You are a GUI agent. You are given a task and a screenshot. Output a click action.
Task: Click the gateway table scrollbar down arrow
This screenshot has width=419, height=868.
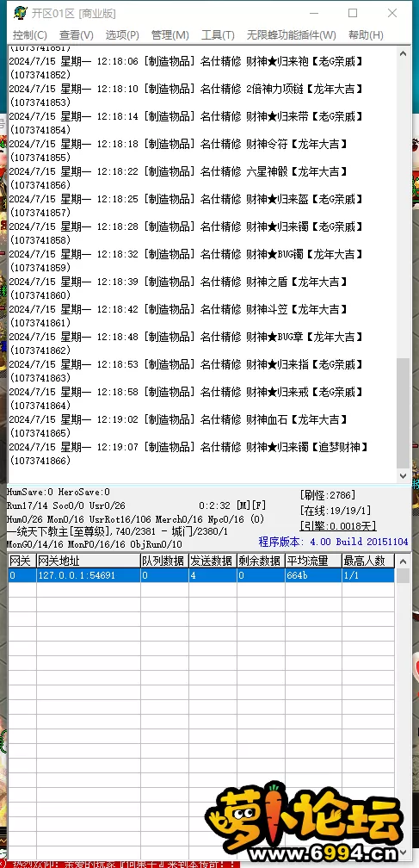click(403, 852)
